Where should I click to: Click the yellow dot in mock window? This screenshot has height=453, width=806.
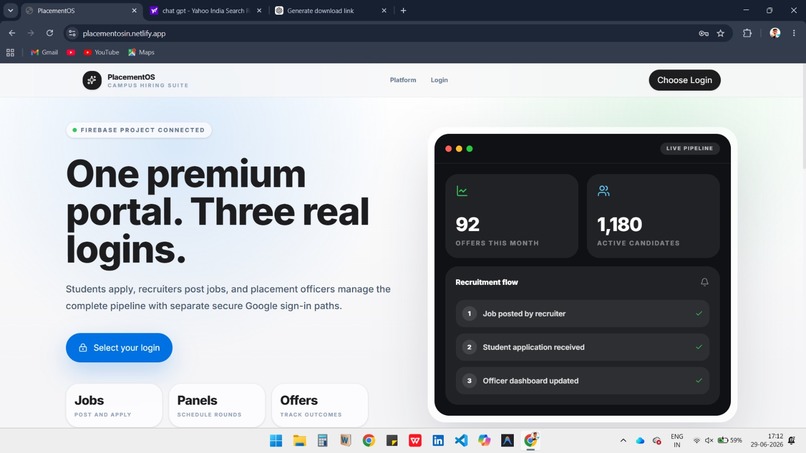(459, 149)
